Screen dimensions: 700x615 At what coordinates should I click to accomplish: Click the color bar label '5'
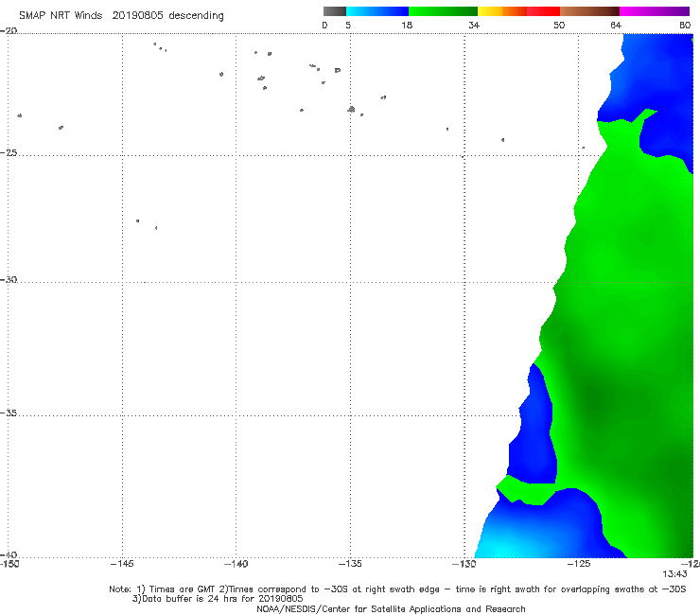coord(348,25)
